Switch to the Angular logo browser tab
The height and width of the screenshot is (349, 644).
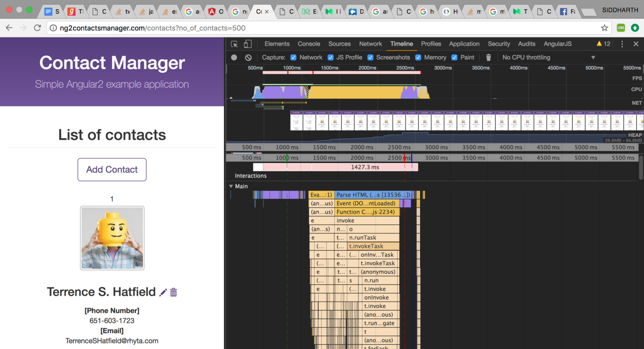tap(216, 12)
